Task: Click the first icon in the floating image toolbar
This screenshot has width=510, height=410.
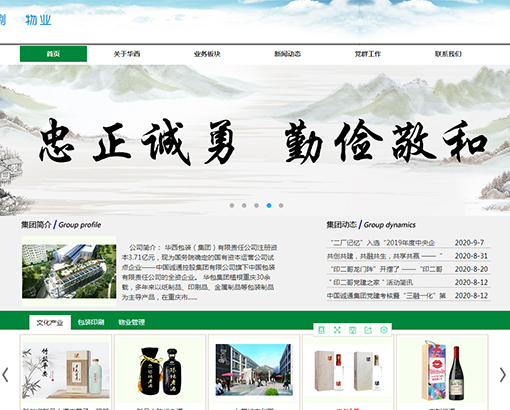Action: (x=321, y=330)
